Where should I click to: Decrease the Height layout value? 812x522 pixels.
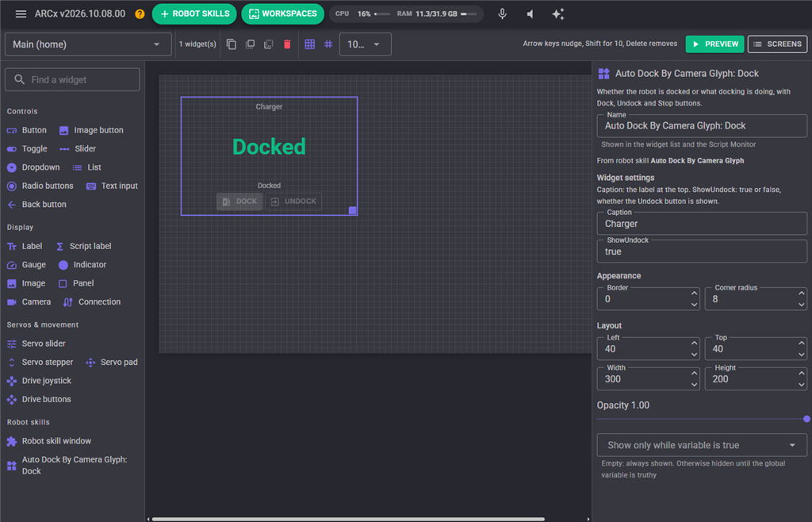pos(801,385)
